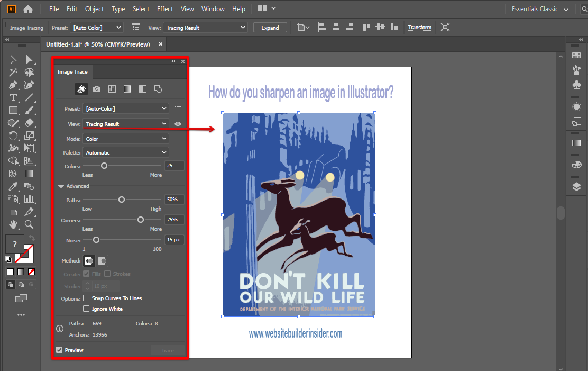Click the Home icon in top bar

pyautogui.click(x=28, y=9)
